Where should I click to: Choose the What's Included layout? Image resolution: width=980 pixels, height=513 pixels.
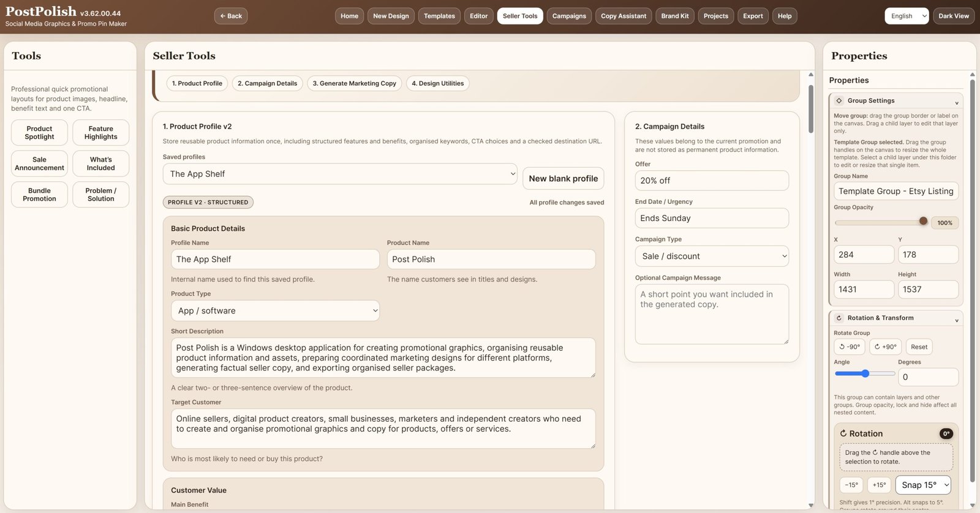(x=101, y=163)
